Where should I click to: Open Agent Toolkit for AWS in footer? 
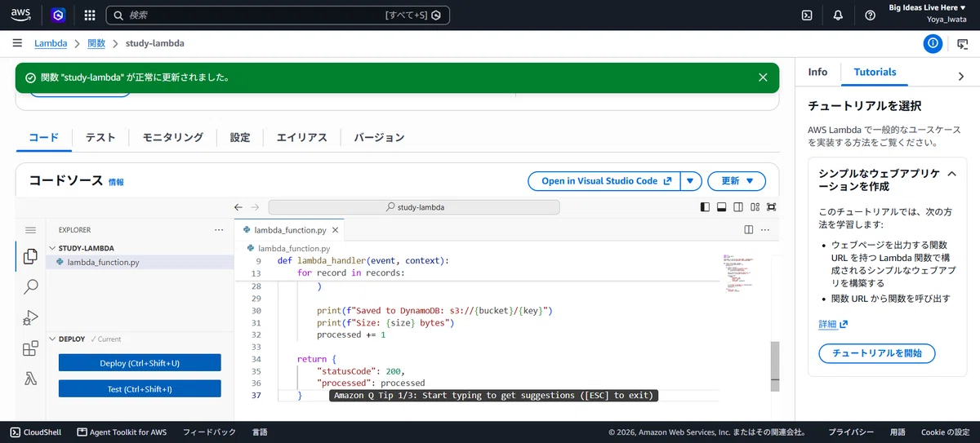[122, 432]
